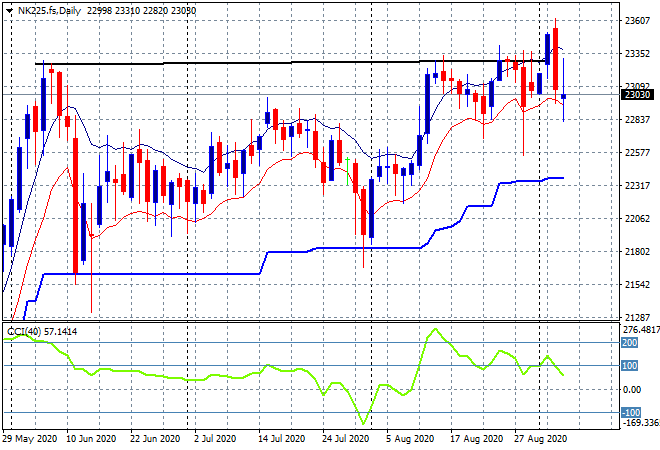
Task: Select the black horizontal resistance trendline
Action: (x=290, y=62)
